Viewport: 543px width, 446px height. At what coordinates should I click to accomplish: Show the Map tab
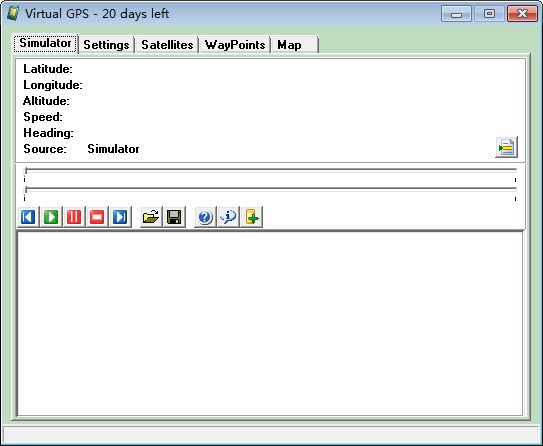[x=295, y=45]
